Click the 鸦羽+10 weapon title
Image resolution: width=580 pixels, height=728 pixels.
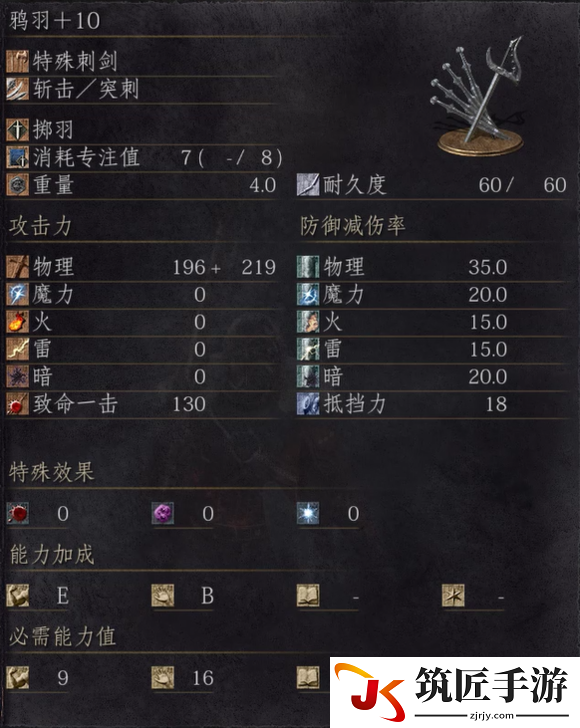(x=55, y=20)
